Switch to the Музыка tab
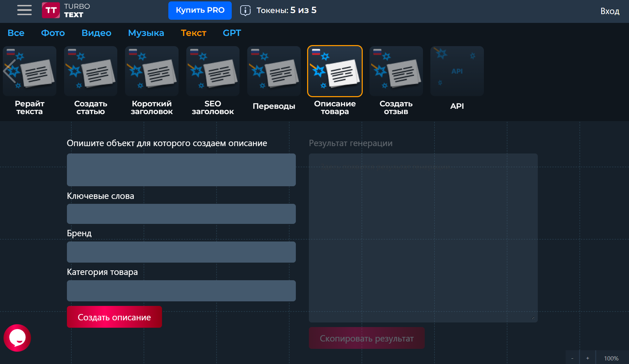Viewport: 629px width, 364px height. 146,33
